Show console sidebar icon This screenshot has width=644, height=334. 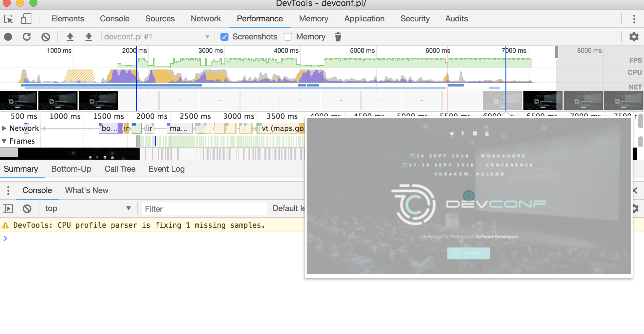click(8, 209)
